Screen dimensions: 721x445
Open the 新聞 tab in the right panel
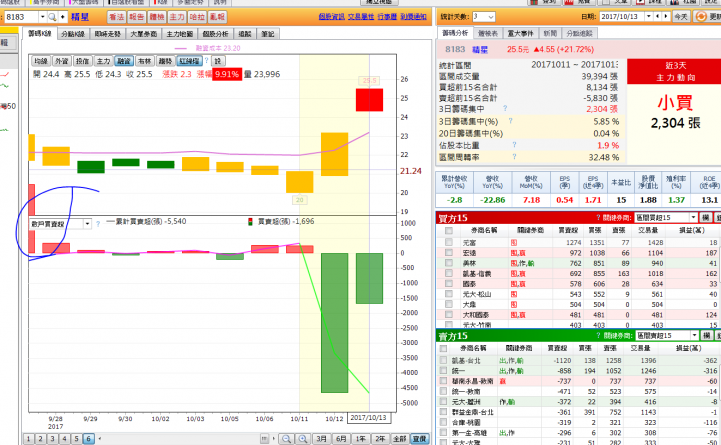[550, 33]
